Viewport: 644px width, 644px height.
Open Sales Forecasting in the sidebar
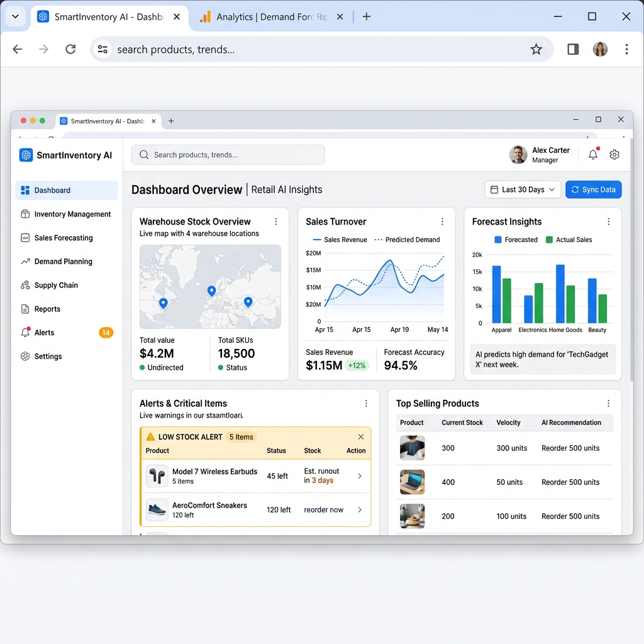64,238
